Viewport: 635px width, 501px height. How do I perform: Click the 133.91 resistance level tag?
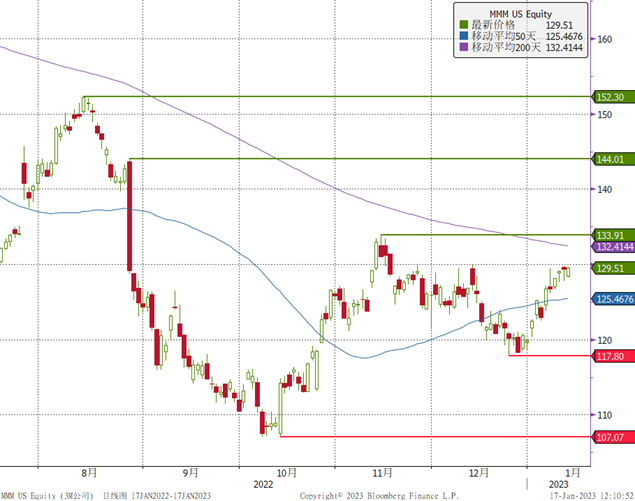610,234
